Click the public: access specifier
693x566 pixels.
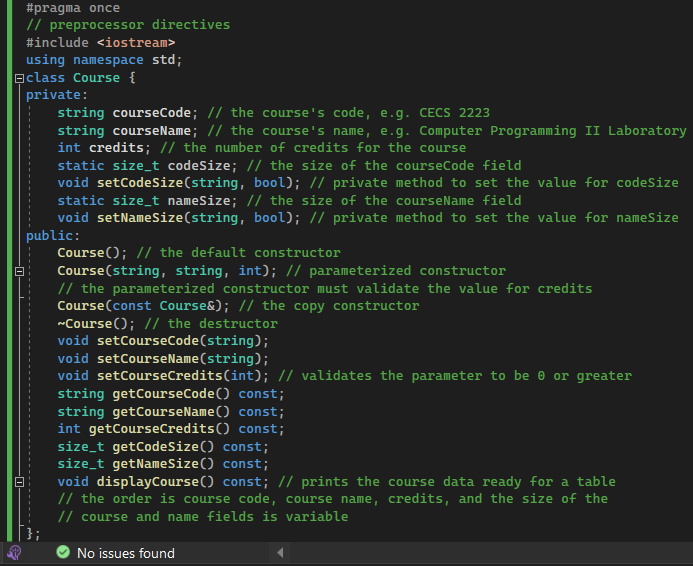point(53,236)
